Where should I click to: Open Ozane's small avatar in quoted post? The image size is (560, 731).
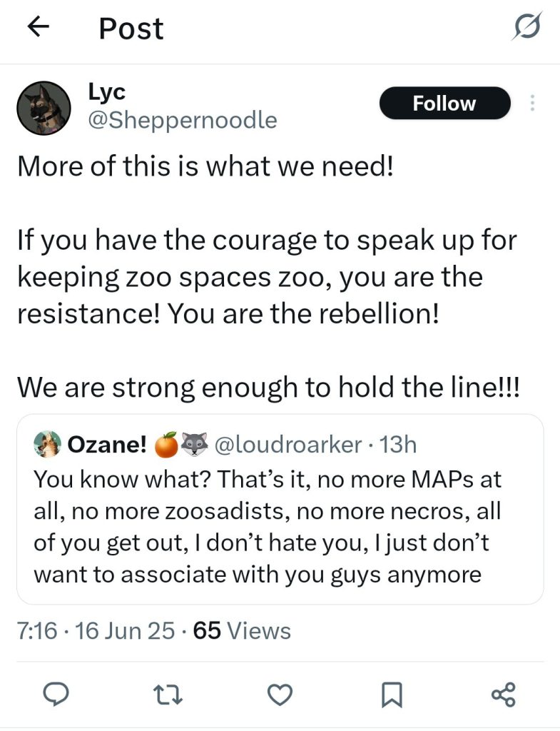tap(48, 444)
